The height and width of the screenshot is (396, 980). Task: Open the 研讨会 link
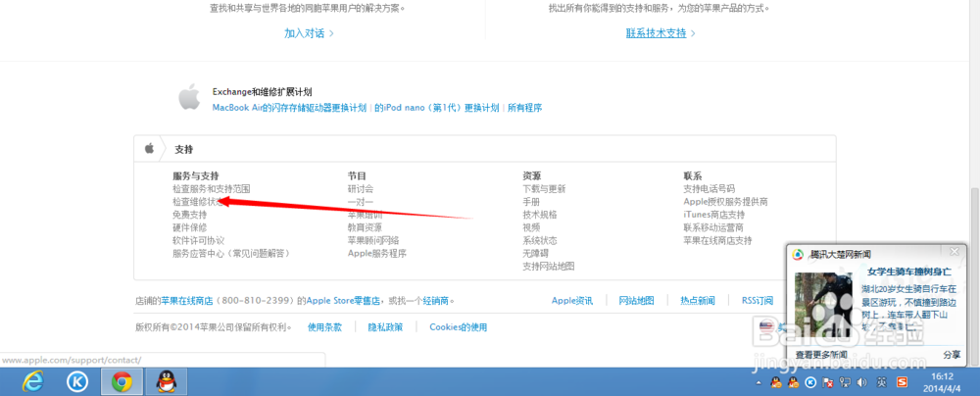pos(361,188)
